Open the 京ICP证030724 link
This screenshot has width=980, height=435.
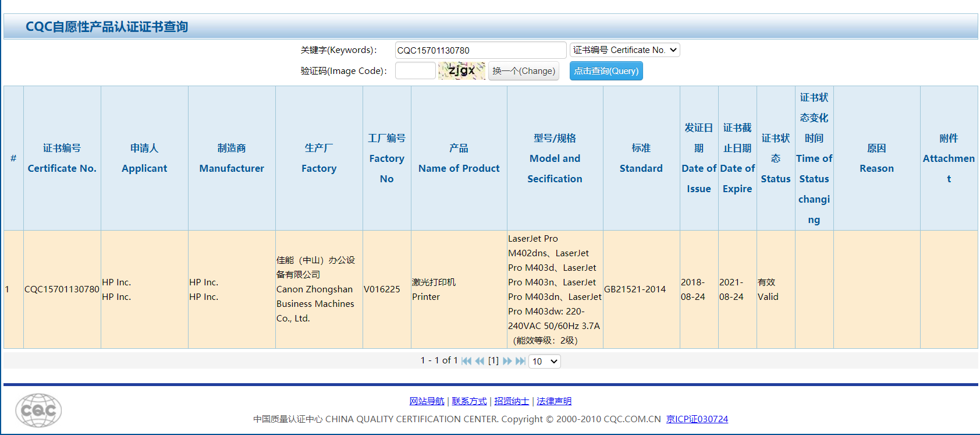click(x=697, y=419)
